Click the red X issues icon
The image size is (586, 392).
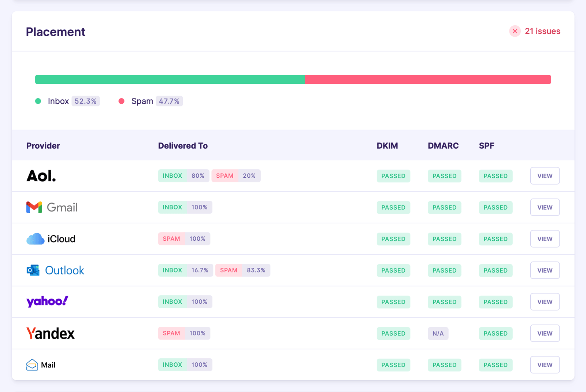515,31
